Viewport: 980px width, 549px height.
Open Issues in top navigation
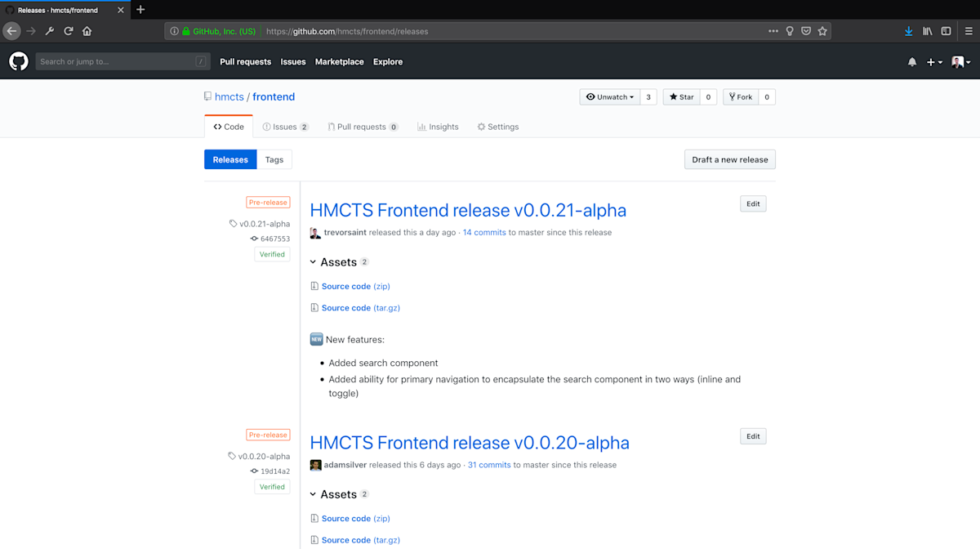293,62
